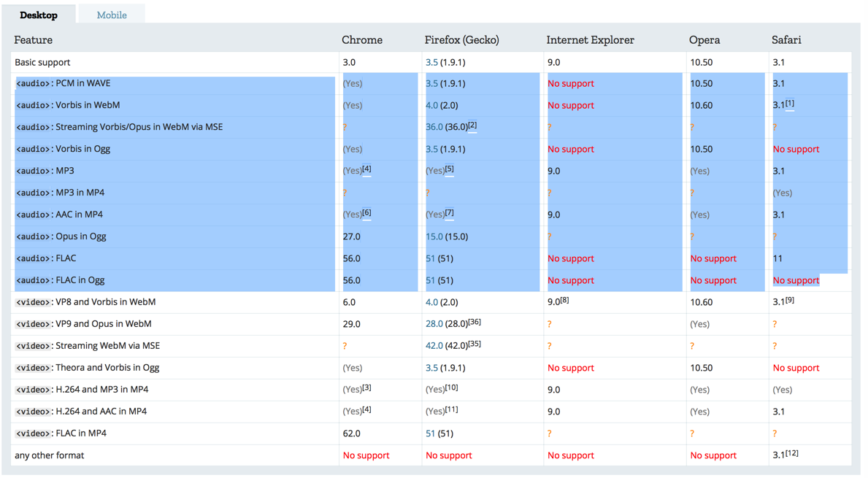The height and width of the screenshot is (478, 868).
Task: Open the Firefox 15.0 link for Opus in Ogg
Action: [434, 236]
